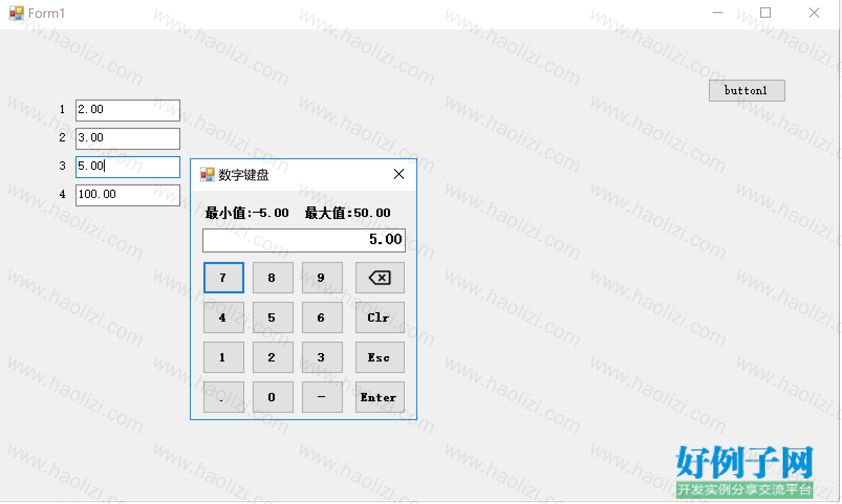842x504 pixels.
Task: Click the keypad display showing 5.00
Action: tap(304, 240)
